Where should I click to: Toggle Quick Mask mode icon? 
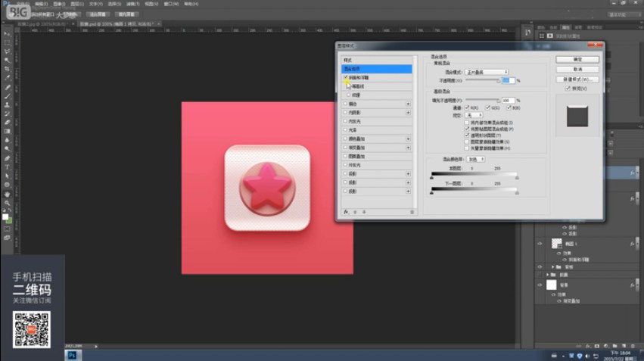7,229
